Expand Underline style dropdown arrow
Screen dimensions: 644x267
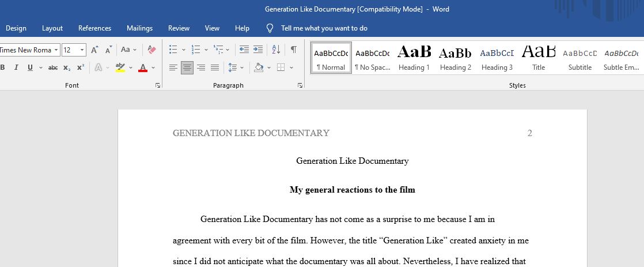coord(41,67)
